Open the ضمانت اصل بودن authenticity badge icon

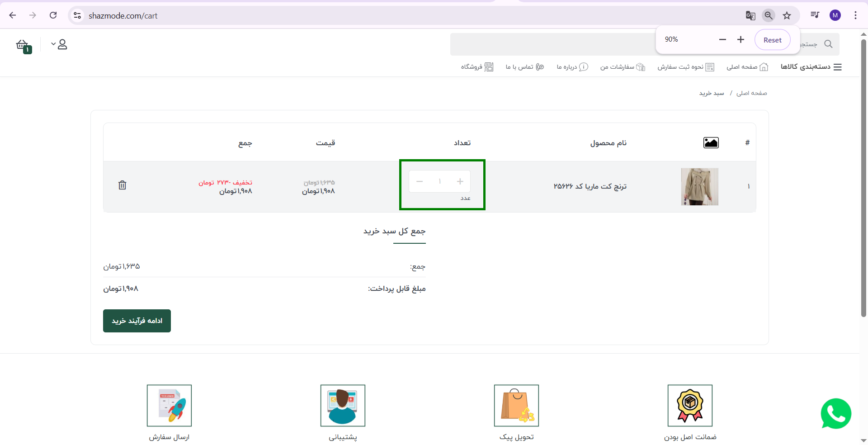tap(689, 406)
